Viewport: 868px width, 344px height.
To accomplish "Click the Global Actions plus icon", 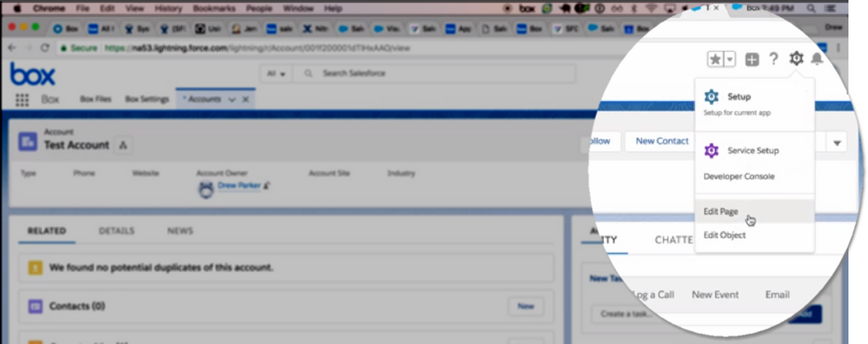I will (752, 60).
